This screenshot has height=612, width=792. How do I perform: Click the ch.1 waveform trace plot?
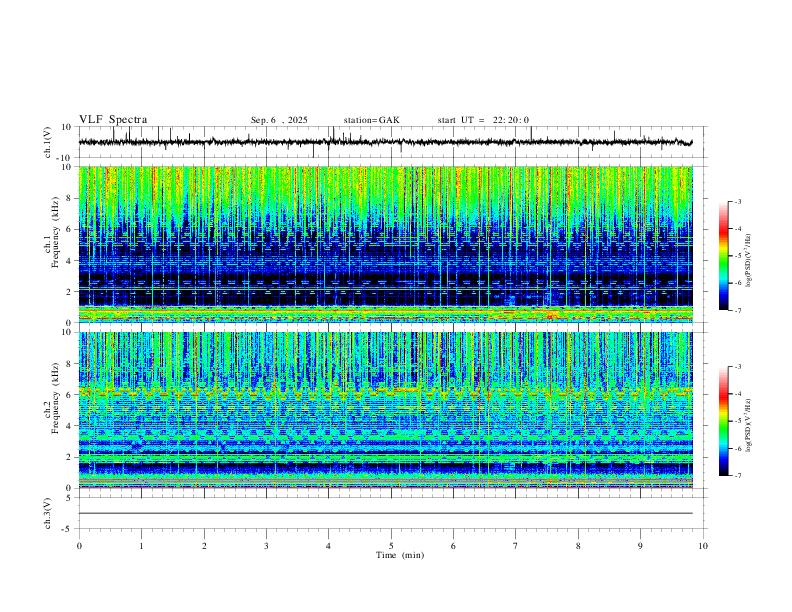coord(385,142)
